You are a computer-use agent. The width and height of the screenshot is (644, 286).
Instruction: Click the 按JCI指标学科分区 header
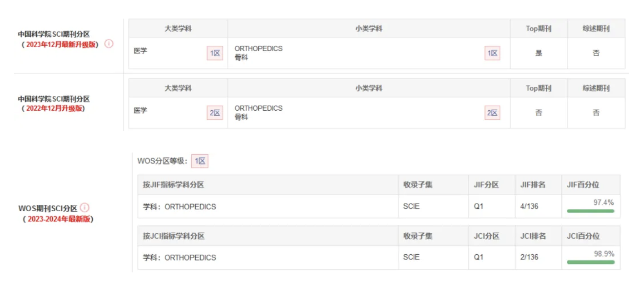(173, 236)
